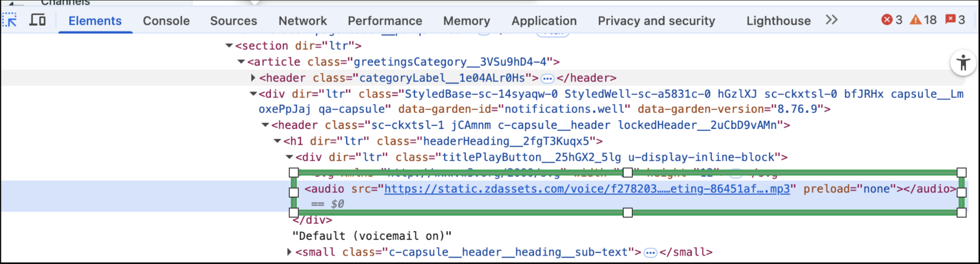Click the warnings triangle count icon
This screenshot has height=264, width=980.
(x=916, y=20)
